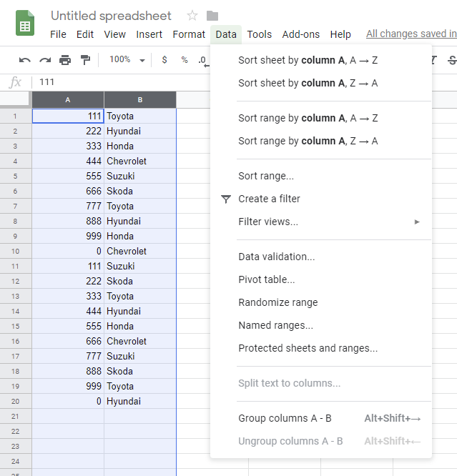Open Data validation...

click(x=321, y=257)
